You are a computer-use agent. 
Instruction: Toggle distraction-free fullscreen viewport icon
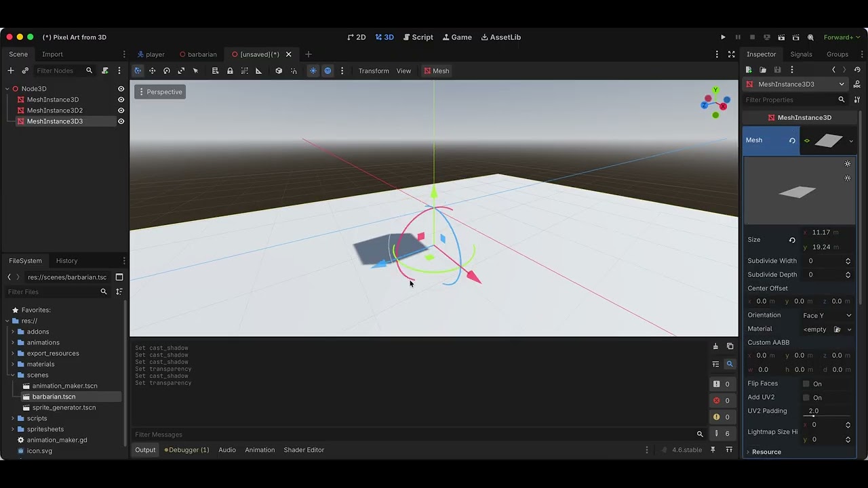pos(731,54)
